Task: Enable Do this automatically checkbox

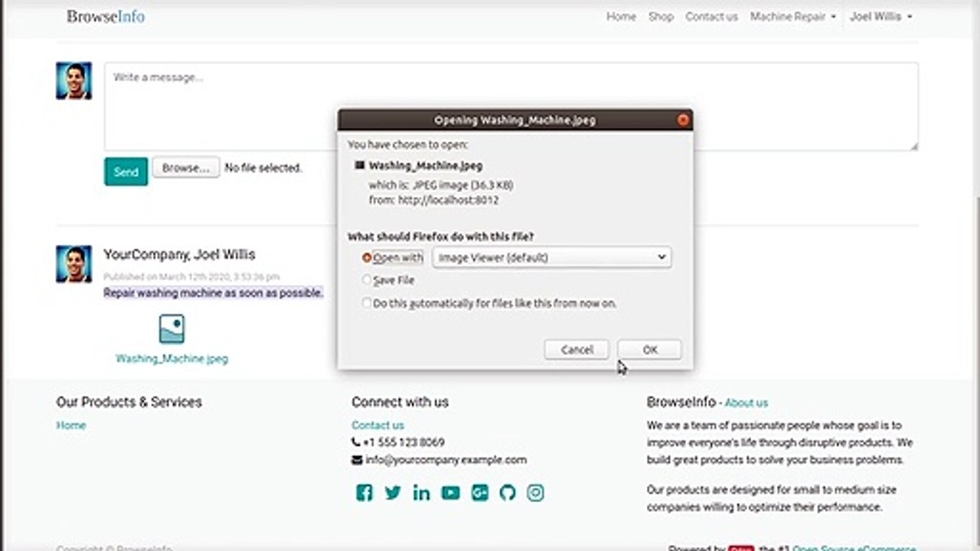Action: [x=367, y=303]
